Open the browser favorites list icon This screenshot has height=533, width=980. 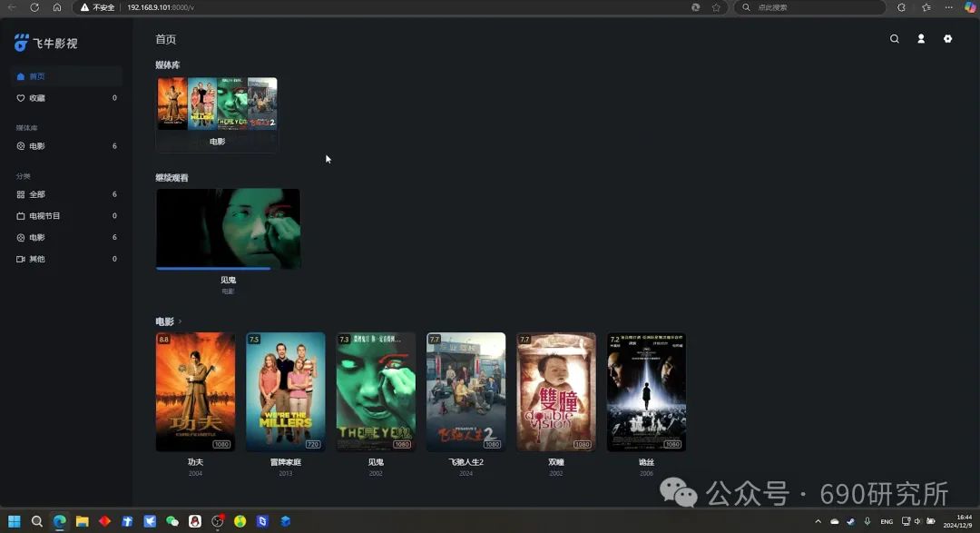[x=926, y=7]
